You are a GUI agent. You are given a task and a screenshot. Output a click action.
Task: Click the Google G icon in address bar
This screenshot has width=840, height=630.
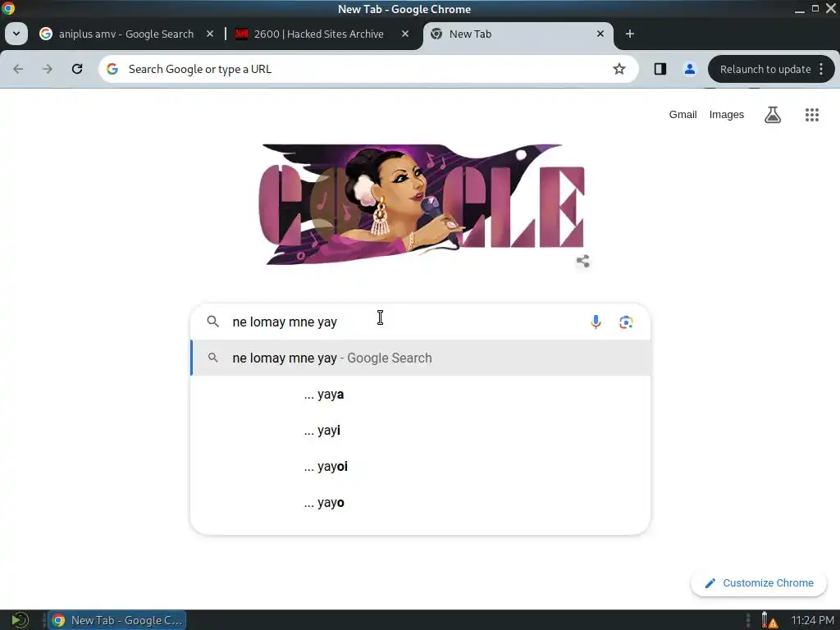click(112, 69)
